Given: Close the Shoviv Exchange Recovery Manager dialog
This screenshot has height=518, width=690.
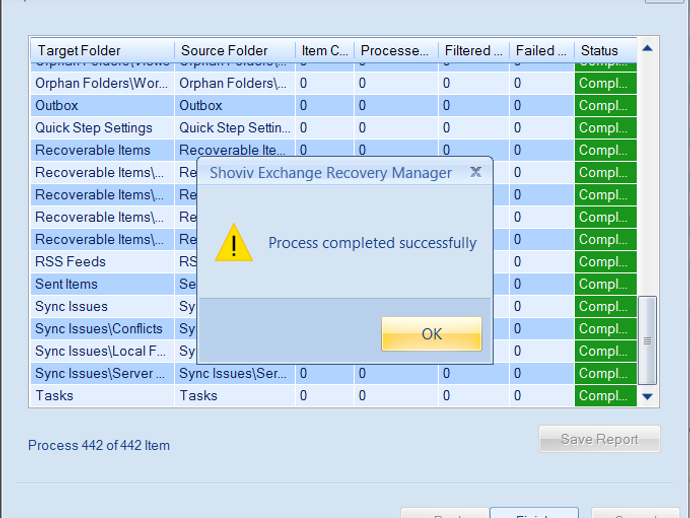Looking at the screenshot, I should (475, 172).
